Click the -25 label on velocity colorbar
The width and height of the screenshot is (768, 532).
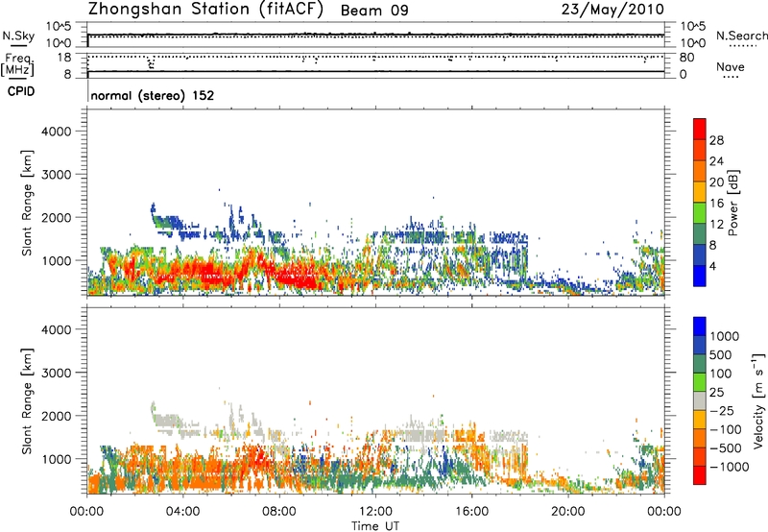point(721,410)
